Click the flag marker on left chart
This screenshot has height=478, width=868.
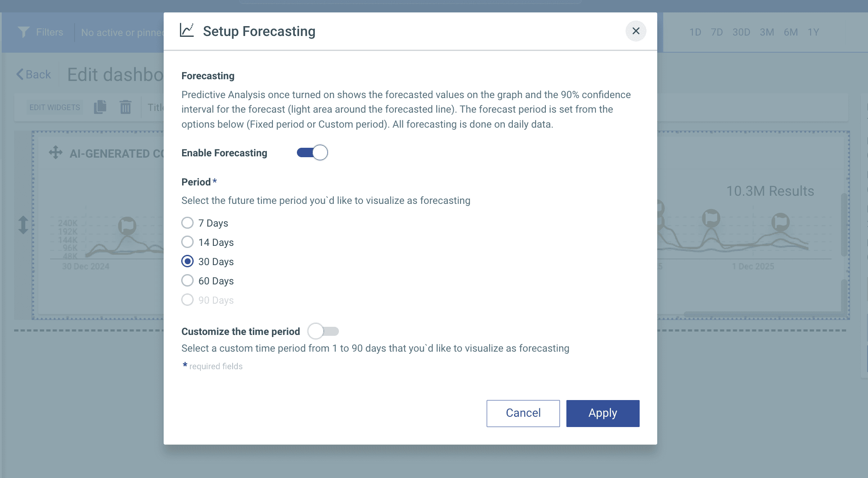pos(127,225)
